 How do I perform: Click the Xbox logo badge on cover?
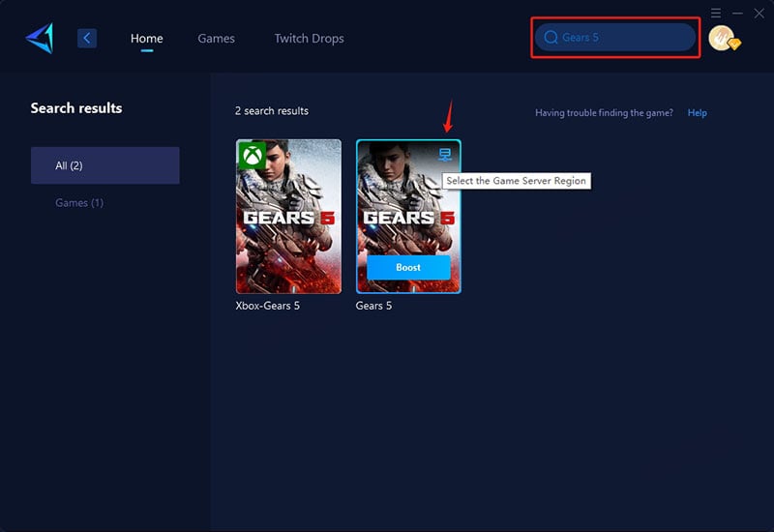pyautogui.click(x=253, y=156)
